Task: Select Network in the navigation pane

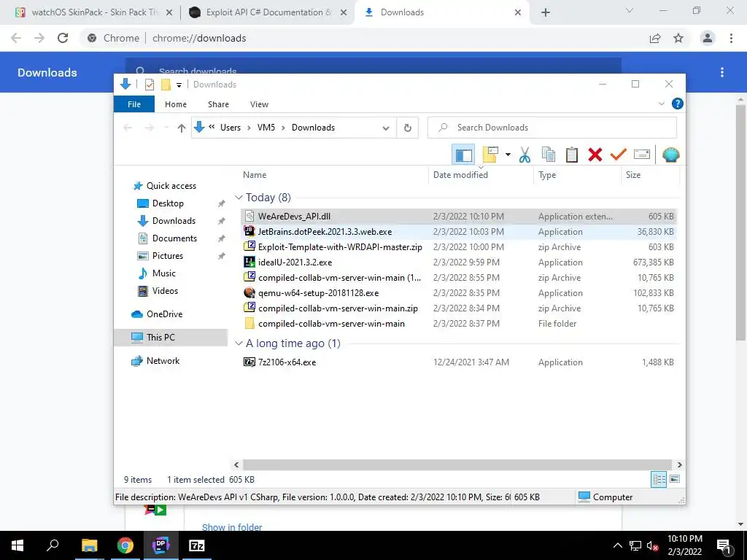Action: click(163, 361)
